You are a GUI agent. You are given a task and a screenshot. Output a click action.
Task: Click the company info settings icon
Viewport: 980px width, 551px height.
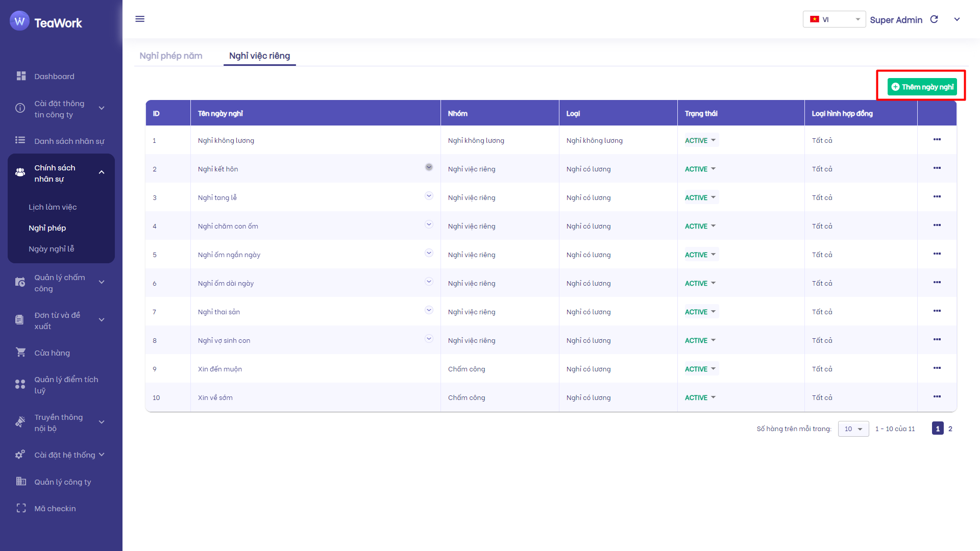[x=20, y=108]
